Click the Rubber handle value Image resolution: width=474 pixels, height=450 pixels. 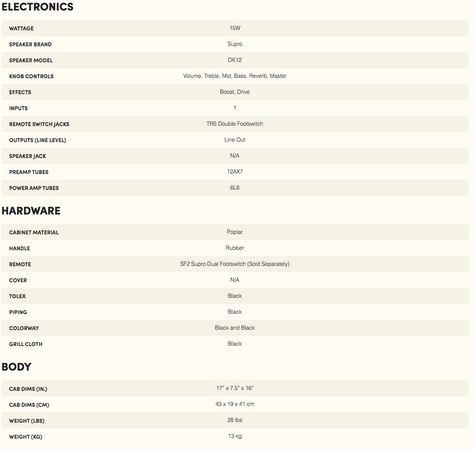click(235, 248)
